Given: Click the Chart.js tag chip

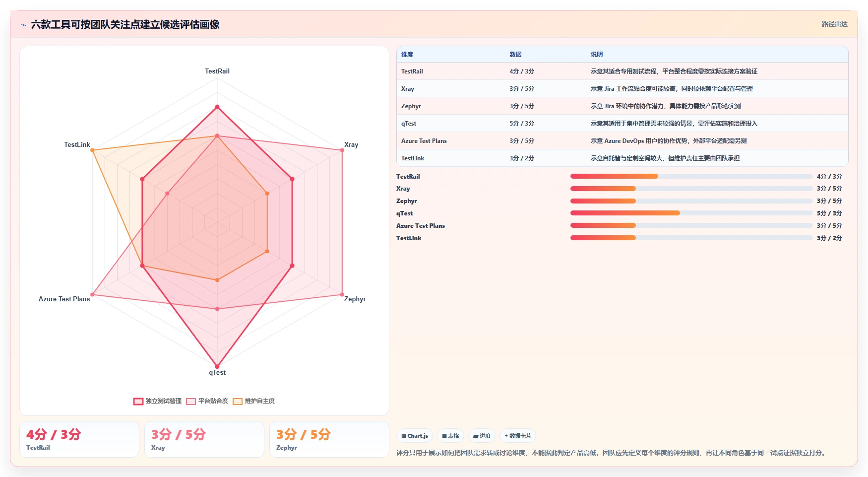Looking at the screenshot, I should 415,436.
